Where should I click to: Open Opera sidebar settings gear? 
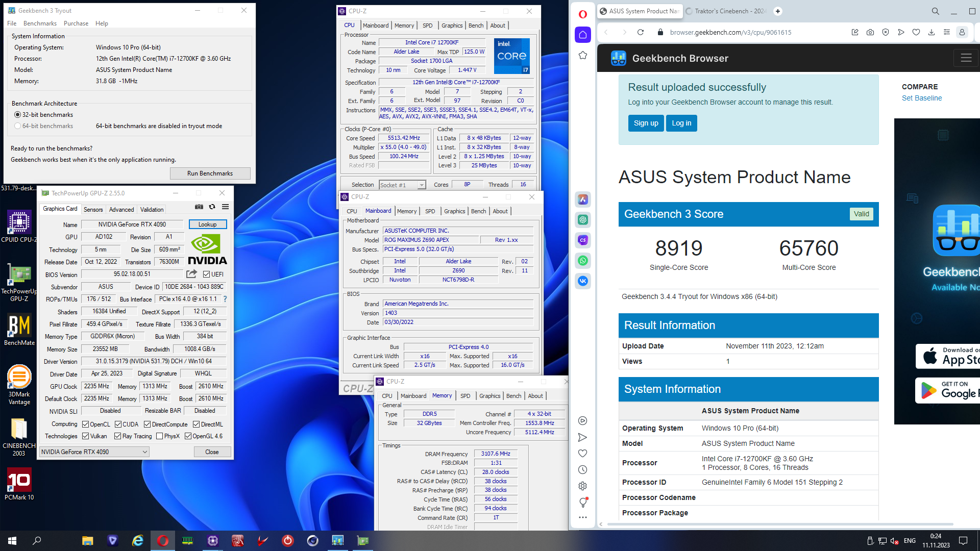[583, 486]
